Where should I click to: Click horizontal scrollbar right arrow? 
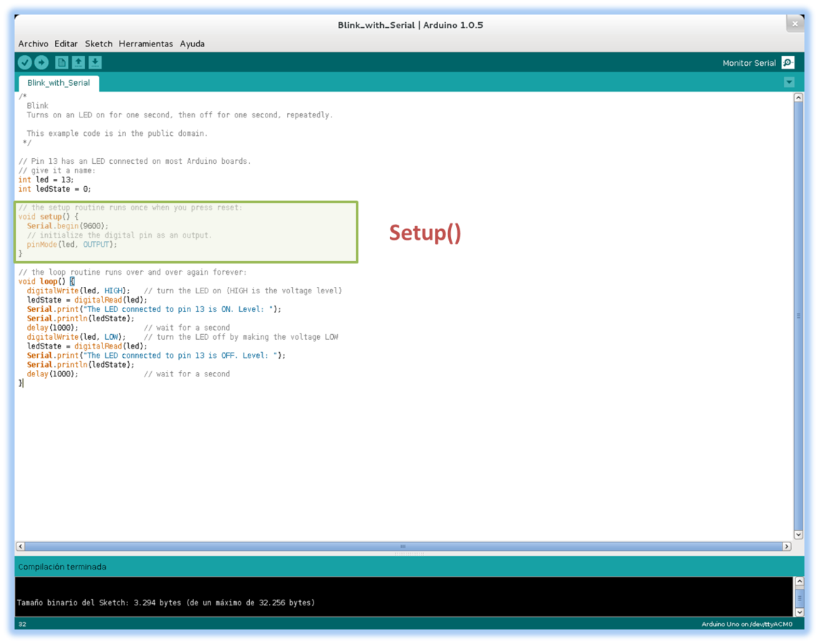tap(787, 547)
